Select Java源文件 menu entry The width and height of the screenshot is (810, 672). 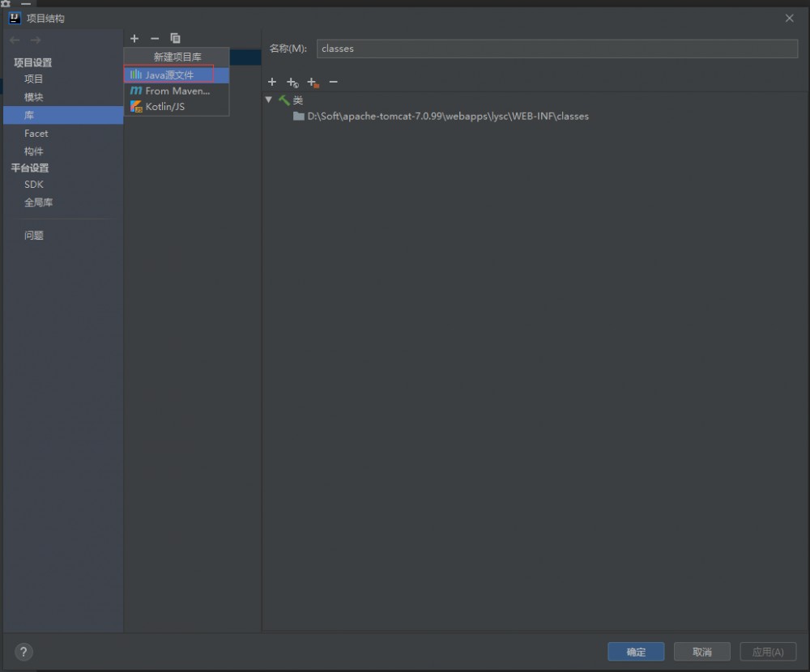[176, 75]
